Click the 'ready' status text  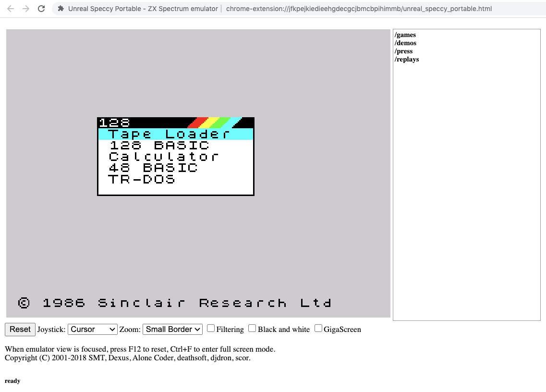pos(12,381)
